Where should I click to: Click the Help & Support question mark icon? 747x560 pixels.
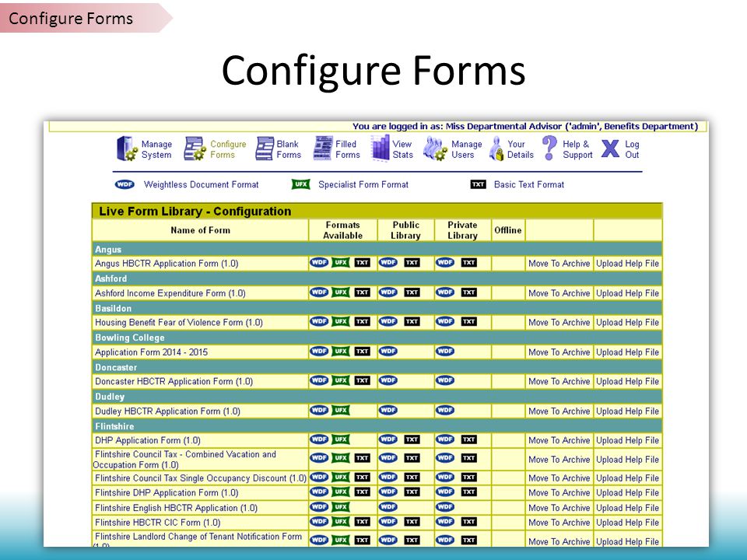pos(549,148)
